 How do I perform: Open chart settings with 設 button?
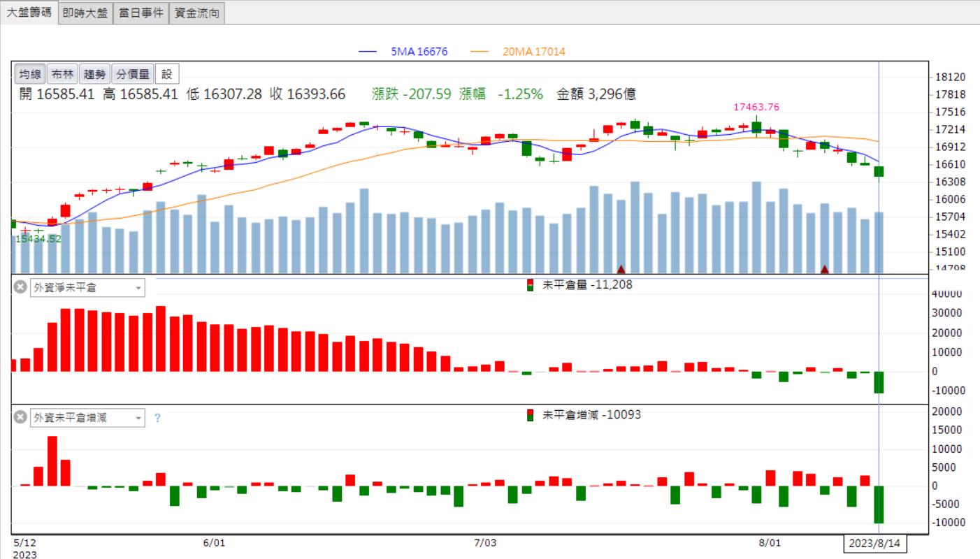(166, 74)
